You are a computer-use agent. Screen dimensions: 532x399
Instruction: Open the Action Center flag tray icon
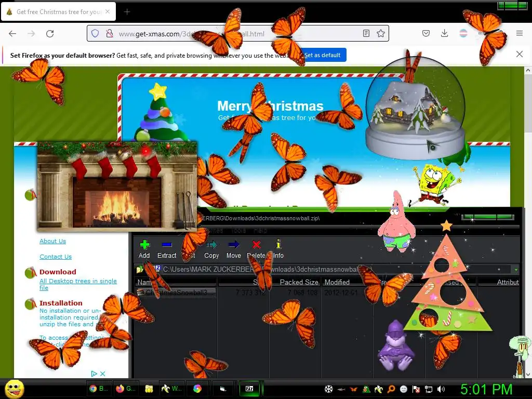click(x=416, y=389)
